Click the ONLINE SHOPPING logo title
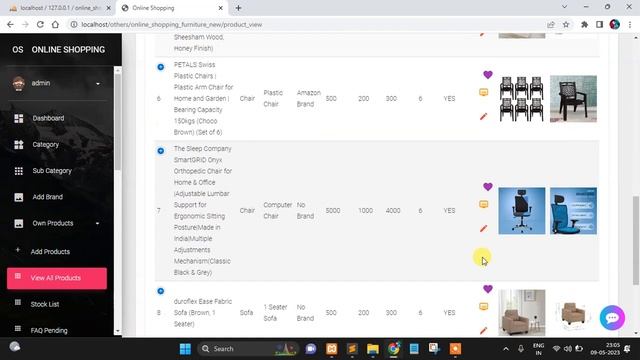The height and width of the screenshot is (360, 640). coord(68,50)
